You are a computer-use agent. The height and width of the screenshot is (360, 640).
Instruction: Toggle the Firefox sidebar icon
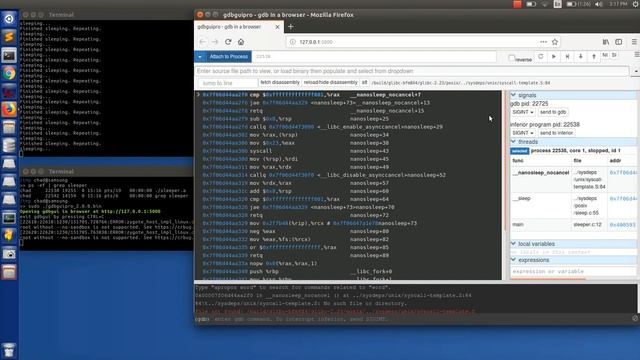click(619, 42)
